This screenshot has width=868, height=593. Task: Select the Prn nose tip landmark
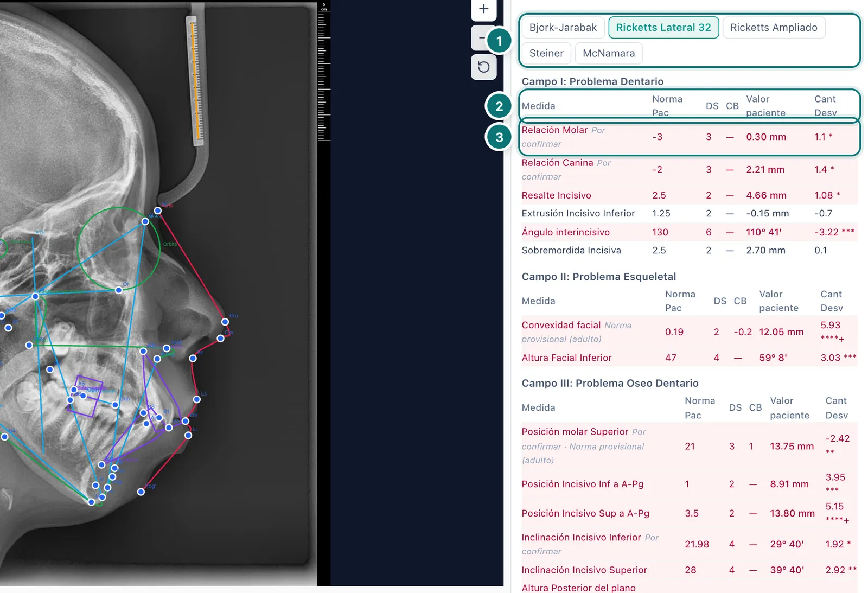pos(225,322)
